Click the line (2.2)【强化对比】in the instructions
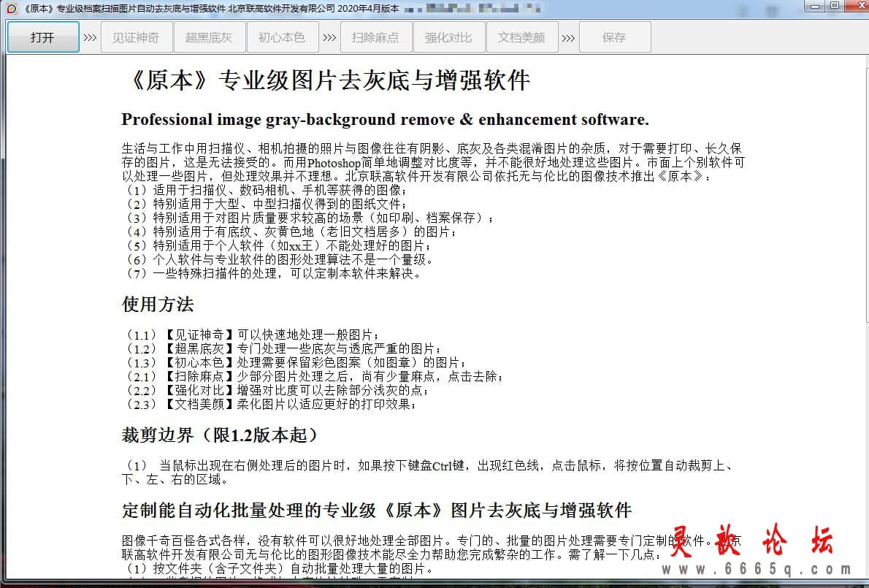 click(x=276, y=390)
